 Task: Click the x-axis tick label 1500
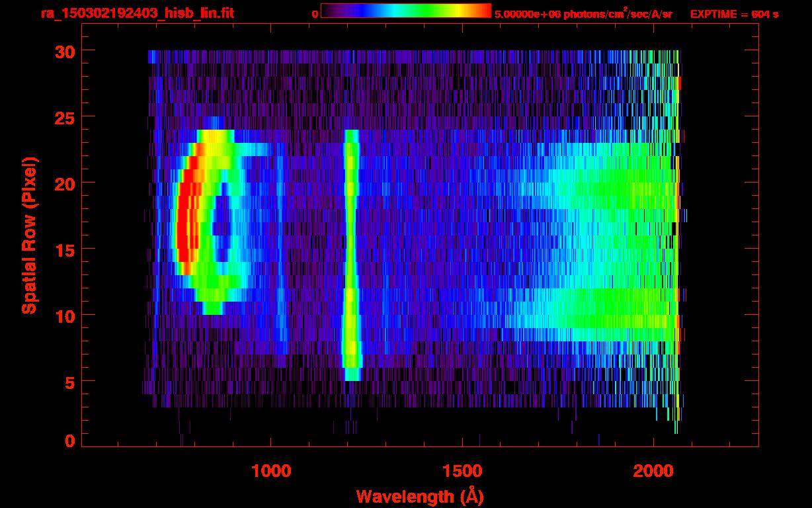(462, 470)
